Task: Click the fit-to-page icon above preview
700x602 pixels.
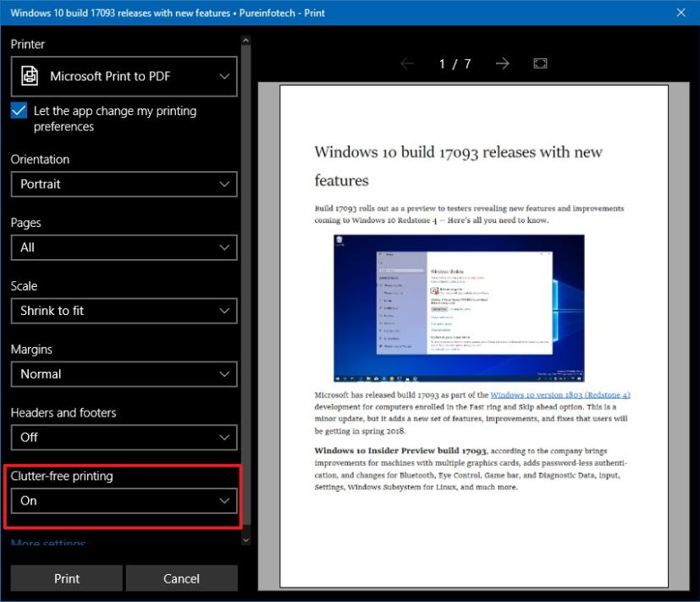Action: coord(538,63)
